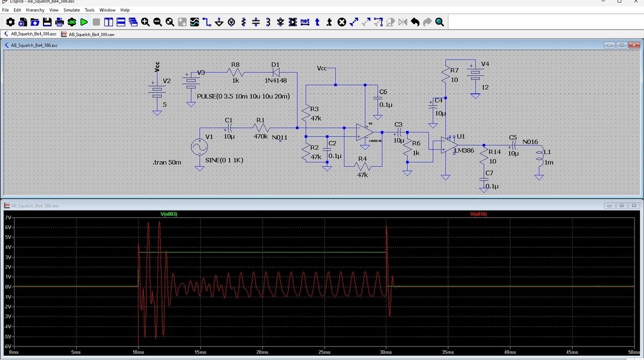Open the Simulate menu
Screen dimensions: 644x360
(71, 10)
